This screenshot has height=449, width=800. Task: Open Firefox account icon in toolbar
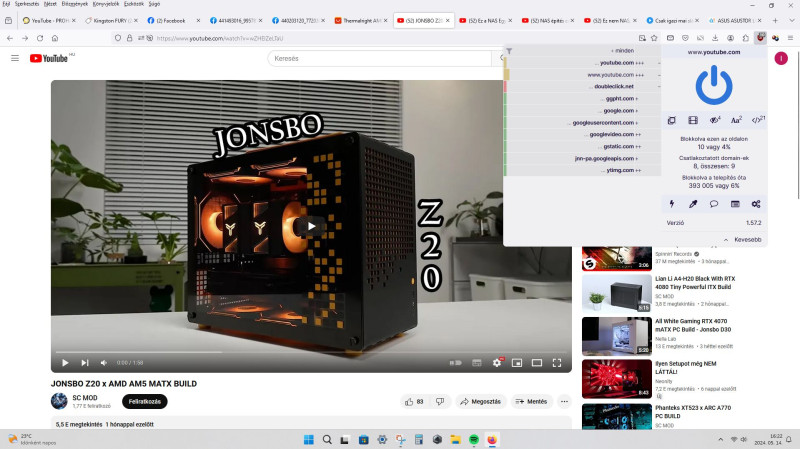click(x=730, y=38)
